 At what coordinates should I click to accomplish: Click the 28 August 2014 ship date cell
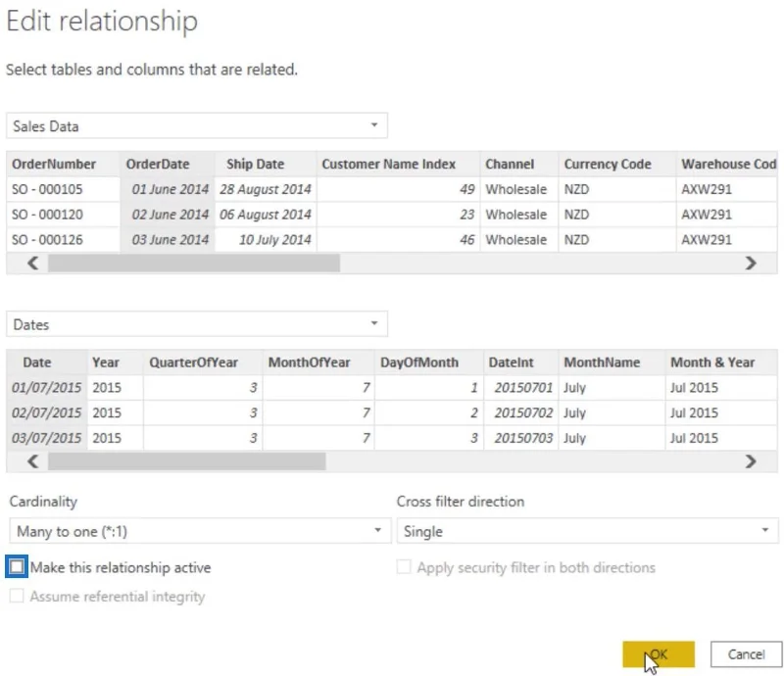[x=266, y=189]
